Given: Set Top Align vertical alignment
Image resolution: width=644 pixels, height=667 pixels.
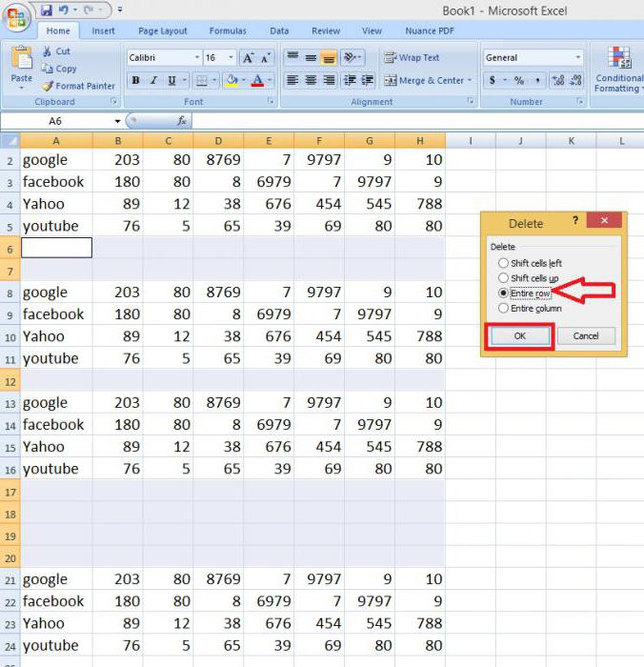Looking at the screenshot, I should click(292, 57).
